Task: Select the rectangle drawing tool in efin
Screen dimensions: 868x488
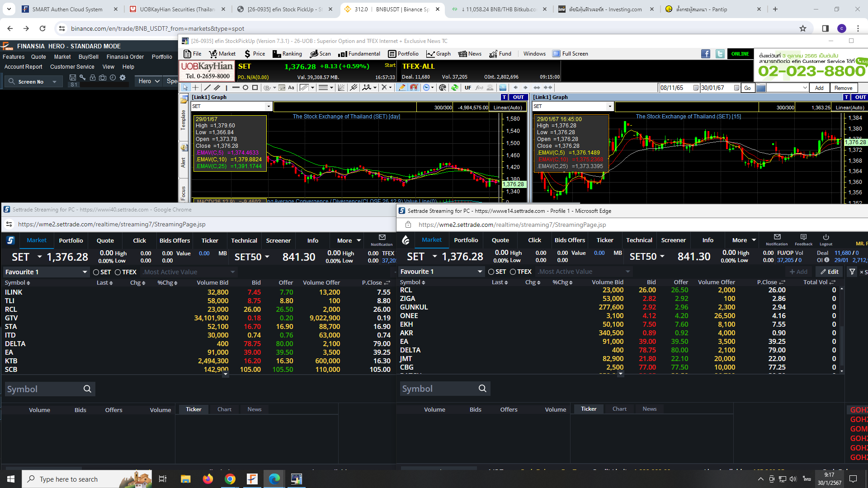Action: coord(255,88)
